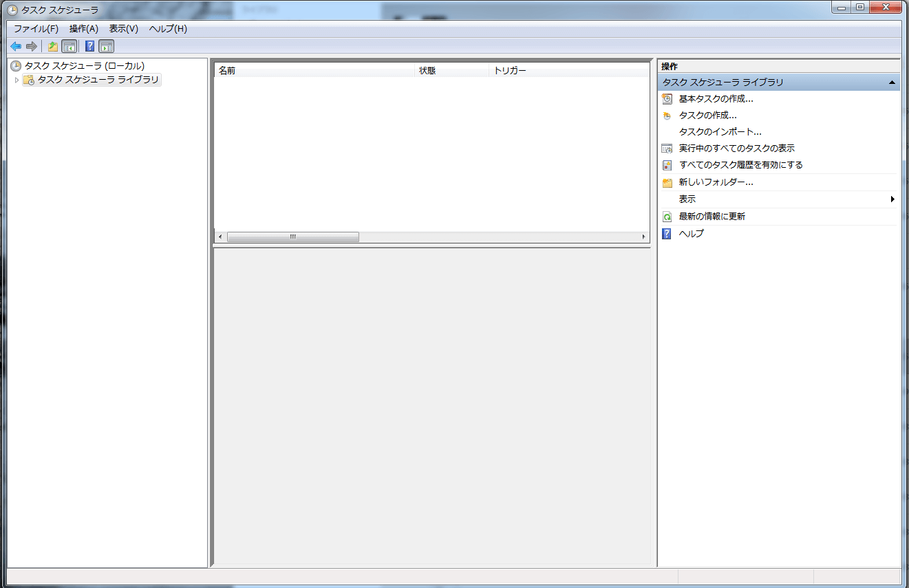Click the gray Forward arrow in toolbar
This screenshot has height=588, width=909.
pyautogui.click(x=31, y=47)
